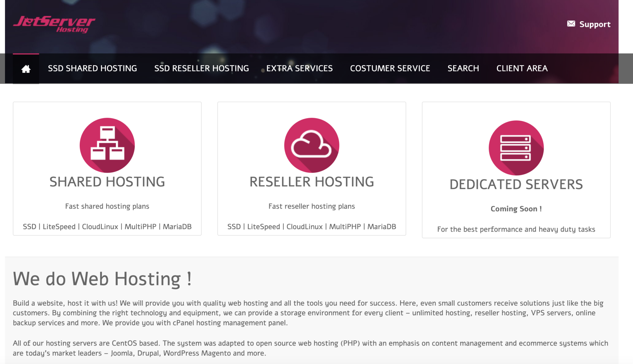The height and width of the screenshot is (364, 633).
Task: Click the pink network icon for Shared Hosting
Action: [x=107, y=145]
